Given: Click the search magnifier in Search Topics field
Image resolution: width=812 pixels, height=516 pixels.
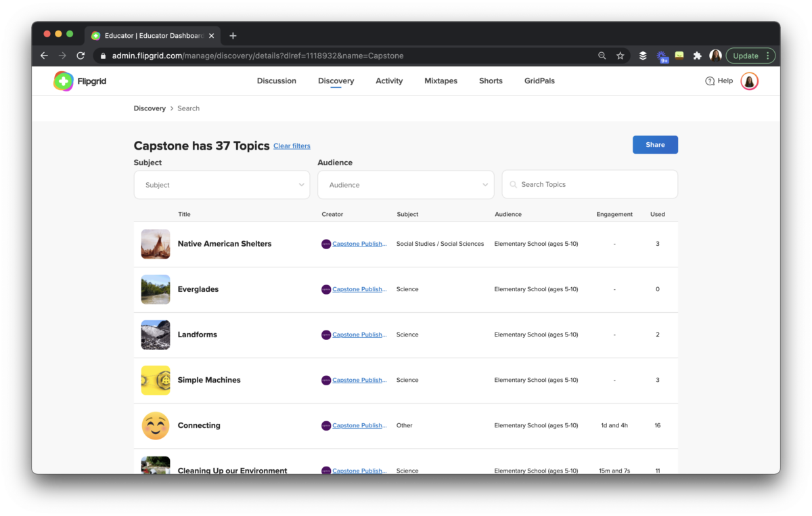Looking at the screenshot, I should point(513,184).
